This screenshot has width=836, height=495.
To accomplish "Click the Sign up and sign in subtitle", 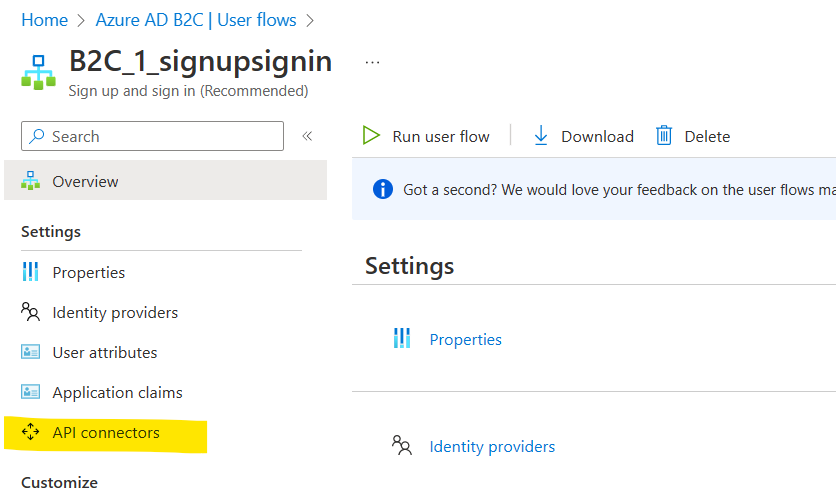I will 188,91.
